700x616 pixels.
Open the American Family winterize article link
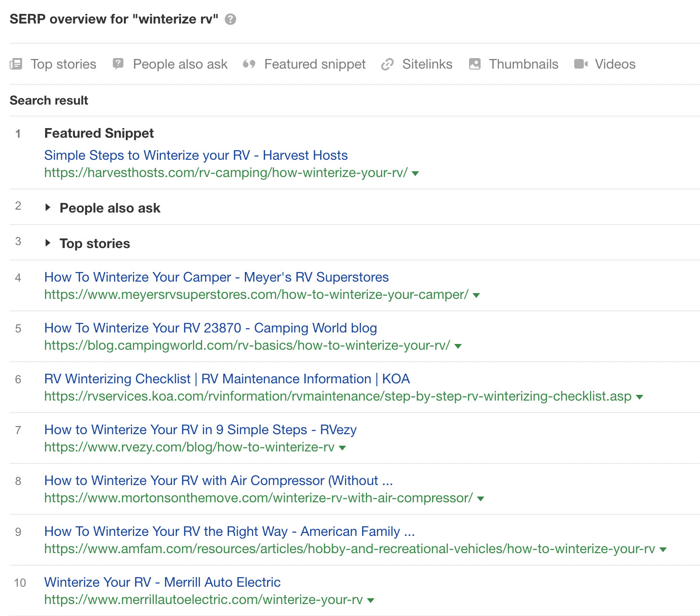[229, 532]
